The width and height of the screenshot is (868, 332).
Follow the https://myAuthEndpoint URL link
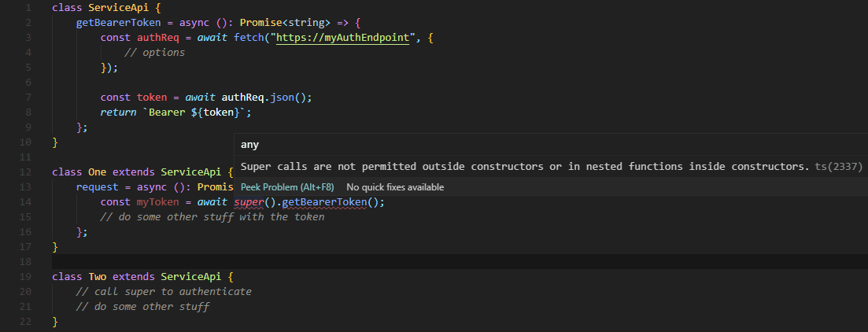(342, 38)
